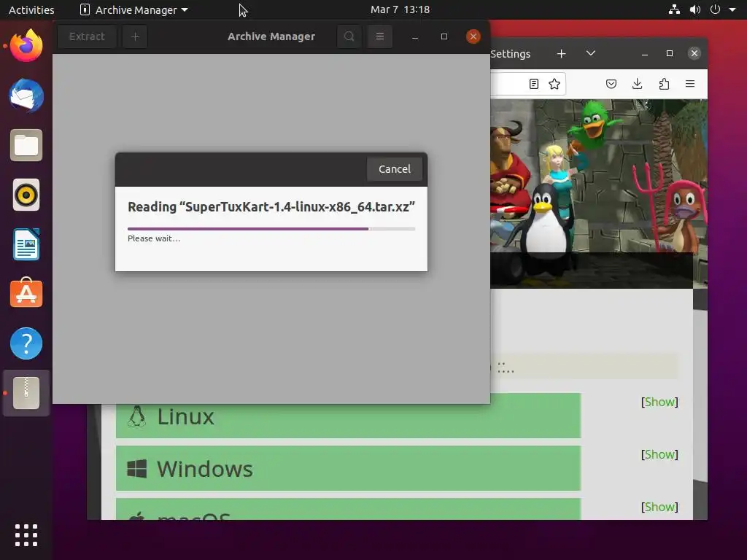This screenshot has height=560, width=747.
Task: Expand the Linux download section
Action: click(348, 416)
